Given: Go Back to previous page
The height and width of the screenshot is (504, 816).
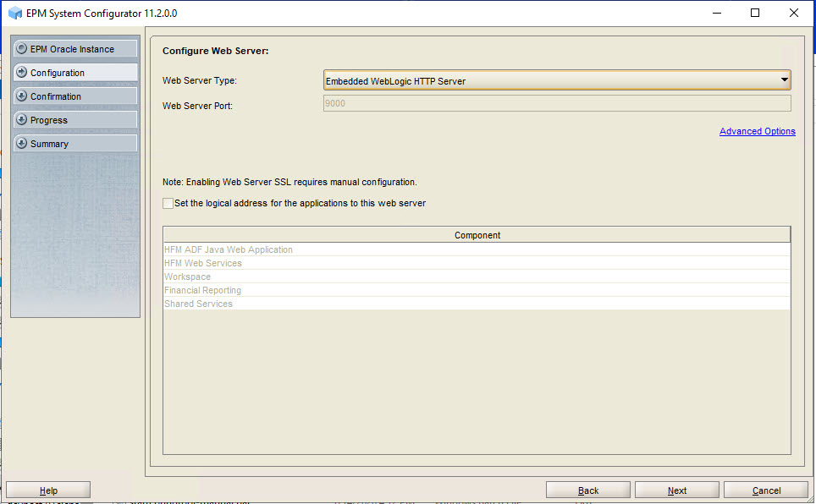Looking at the screenshot, I should (588, 490).
